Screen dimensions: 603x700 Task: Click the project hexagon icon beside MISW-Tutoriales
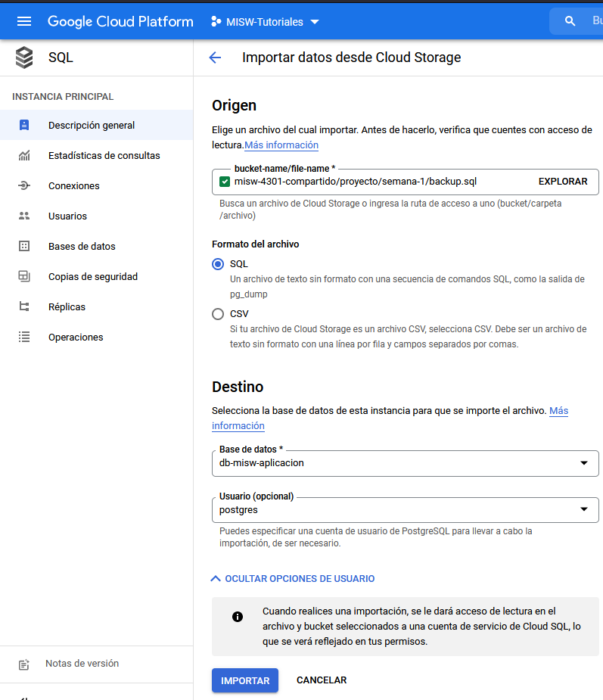coord(216,21)
